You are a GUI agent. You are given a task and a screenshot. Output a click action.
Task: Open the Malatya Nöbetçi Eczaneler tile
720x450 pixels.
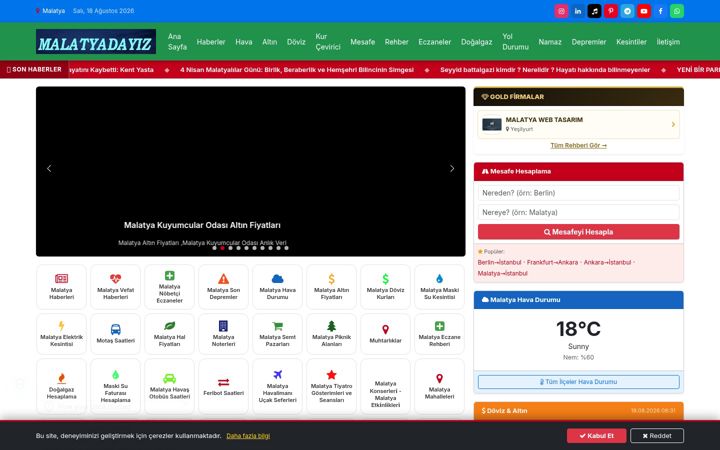(169, 287)
